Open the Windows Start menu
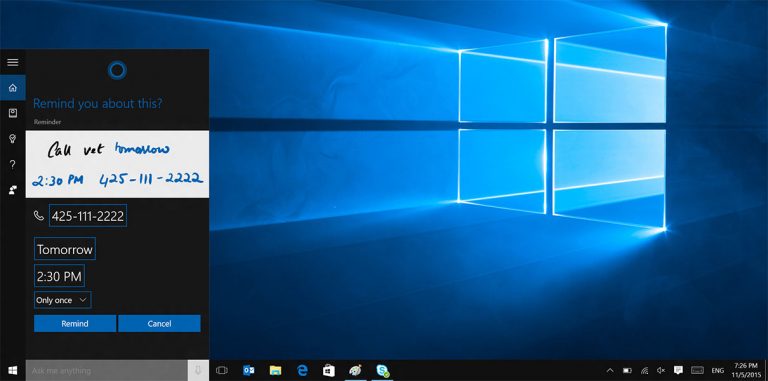 click(13, 370)
